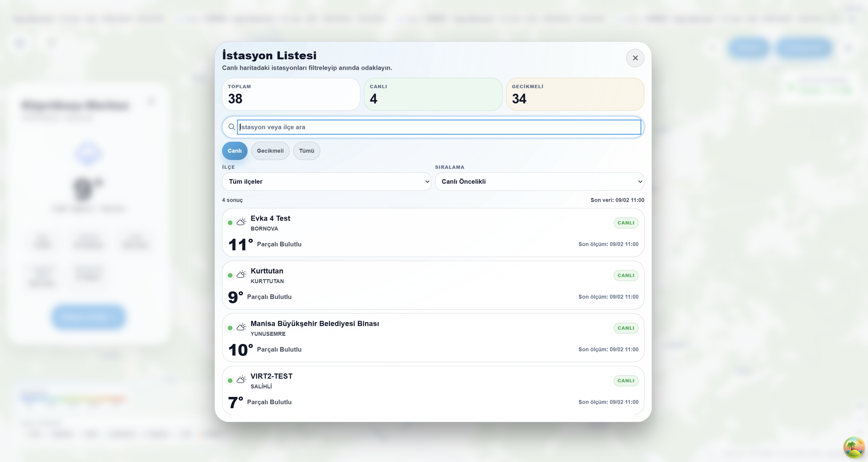Select the Canlı filter chip
The width and height of the screenshot is (868, 462).
(235, 151)
